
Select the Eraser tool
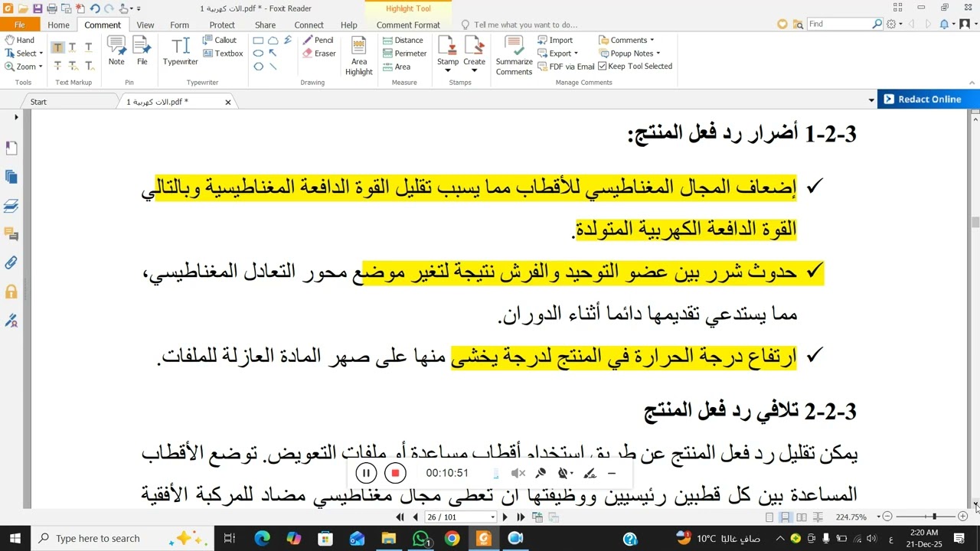319,54
